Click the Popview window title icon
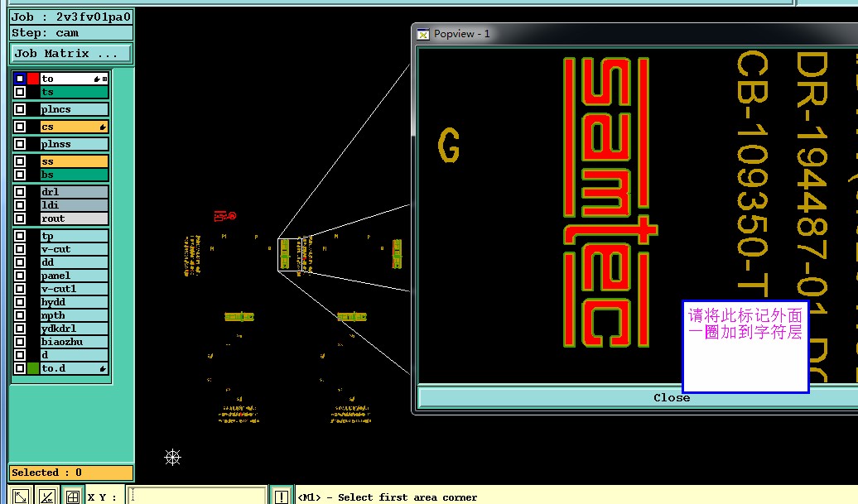The width and height of the screenshot is (858, 504). [423, 34]
